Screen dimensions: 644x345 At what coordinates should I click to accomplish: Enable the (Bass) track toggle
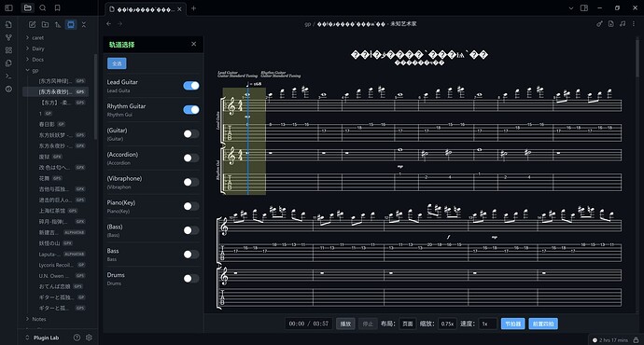(191, 230)
